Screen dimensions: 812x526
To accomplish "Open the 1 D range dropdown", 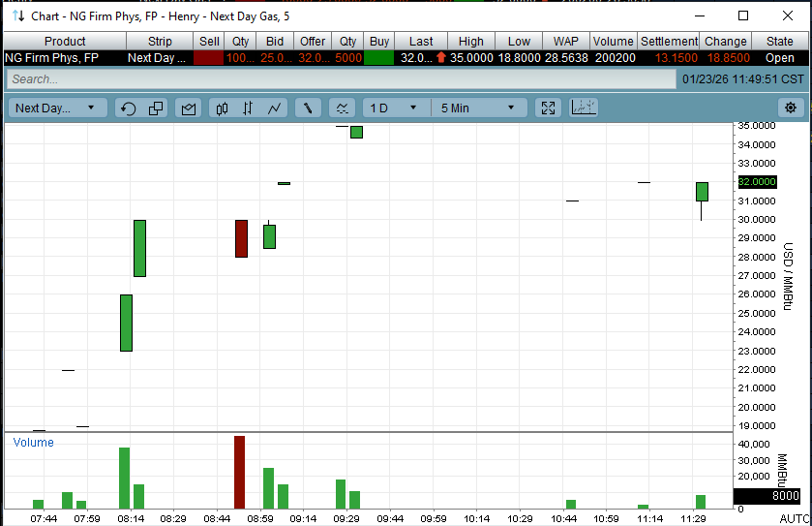I will coord(396,108).
